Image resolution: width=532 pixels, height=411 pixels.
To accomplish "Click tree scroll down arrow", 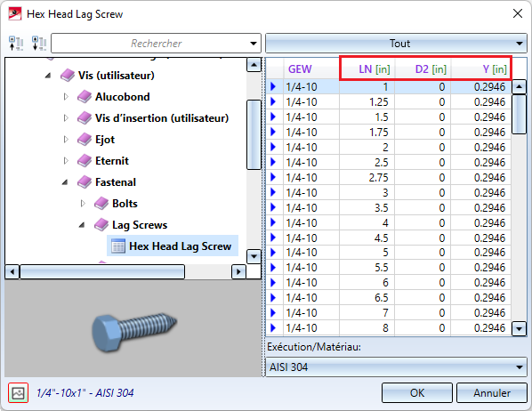I will (254, 256).
